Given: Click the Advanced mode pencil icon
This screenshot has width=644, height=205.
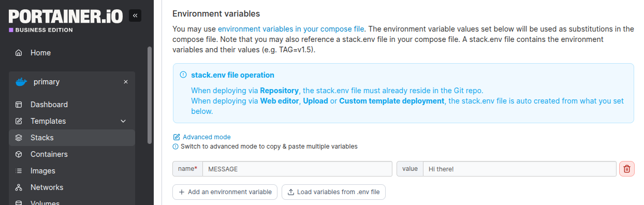Looking at the screenshot, I should (x=176, y=137).
